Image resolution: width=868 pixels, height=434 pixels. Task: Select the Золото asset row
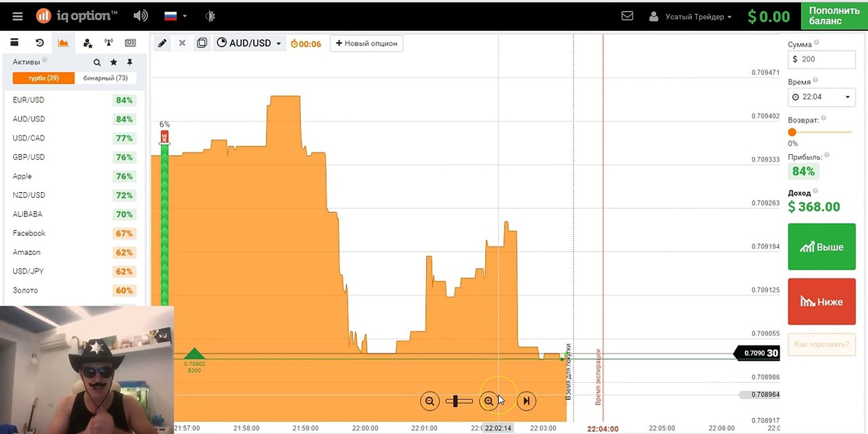[x=75, y=291]
